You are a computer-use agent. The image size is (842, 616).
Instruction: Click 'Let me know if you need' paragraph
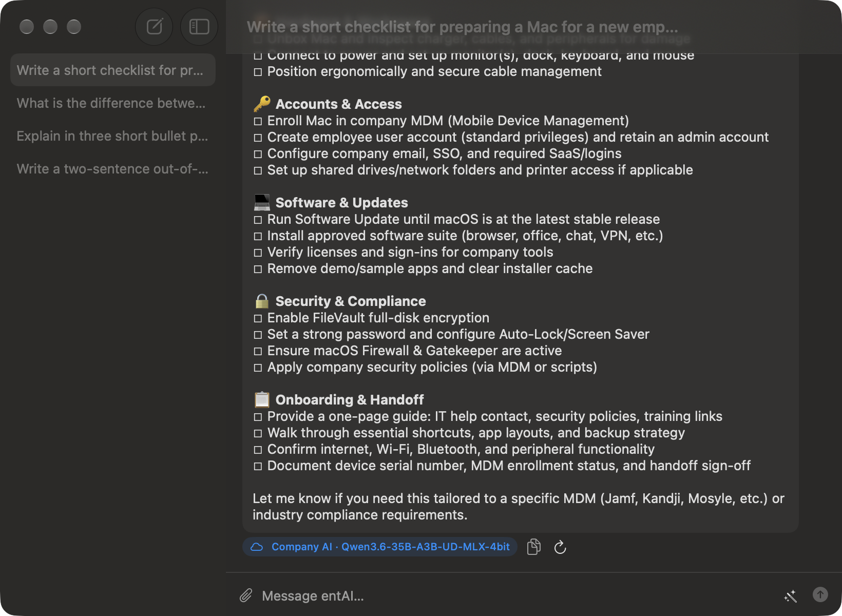[x=519, y=507]
